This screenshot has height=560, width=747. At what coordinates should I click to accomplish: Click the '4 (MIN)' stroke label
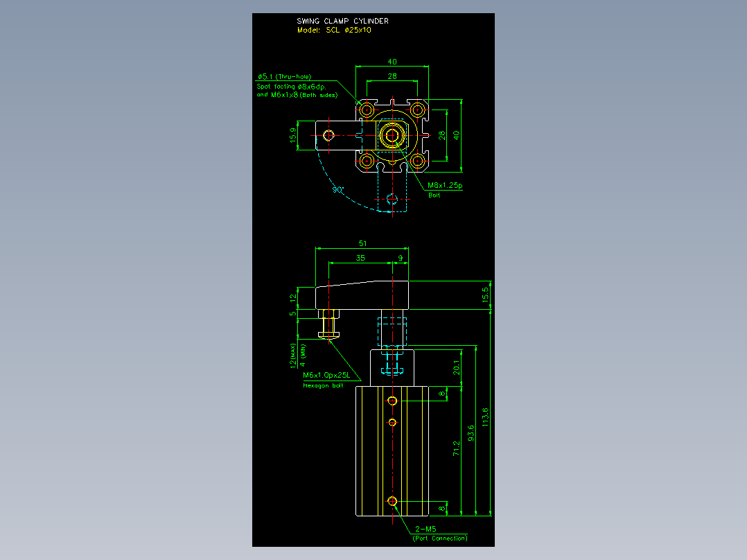pyautogui.click(x=303, y=356)
